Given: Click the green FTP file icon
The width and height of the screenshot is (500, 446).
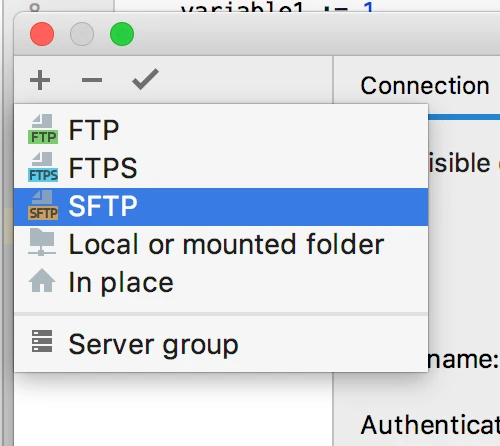Looking at the screenshot, I should 43,129.
